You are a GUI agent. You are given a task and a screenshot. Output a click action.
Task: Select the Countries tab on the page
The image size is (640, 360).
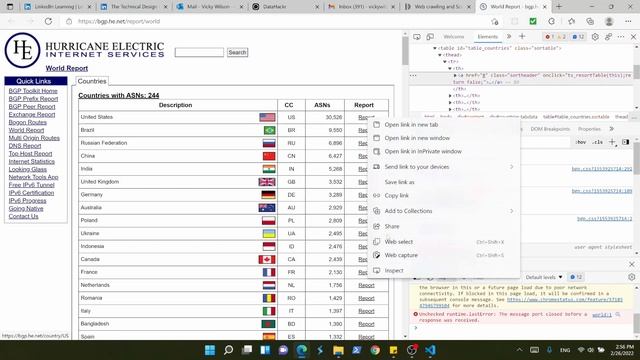click(x=92, y=81)
